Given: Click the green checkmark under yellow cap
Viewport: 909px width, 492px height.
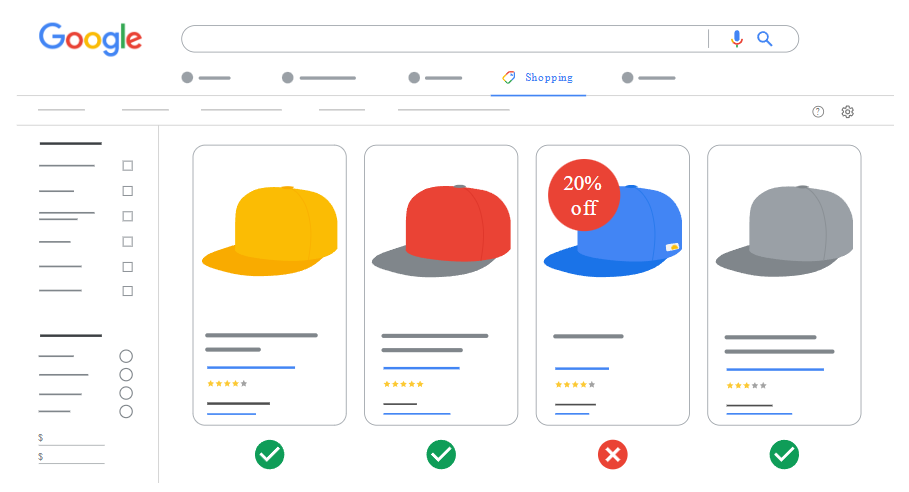Looking at the screenshot, I should tap(270, 454).
